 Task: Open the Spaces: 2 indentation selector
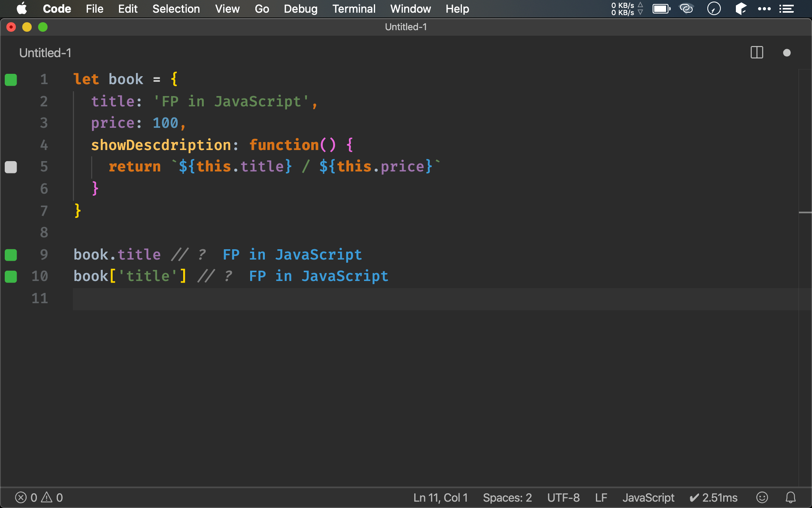coord(507,497)
